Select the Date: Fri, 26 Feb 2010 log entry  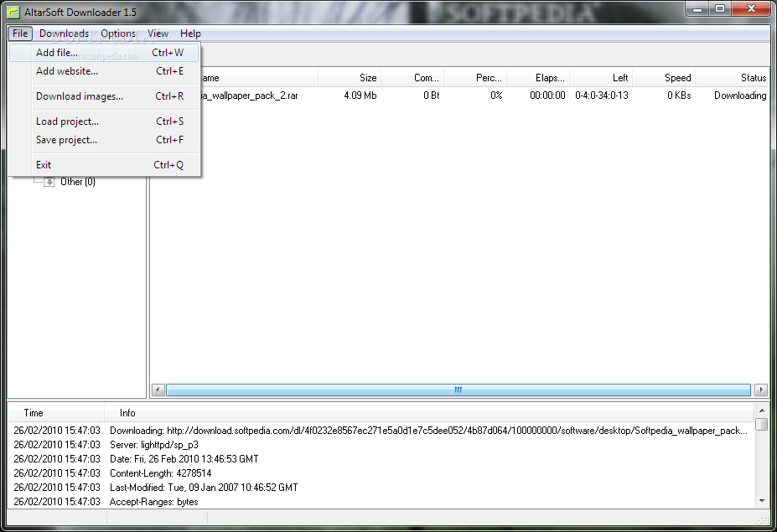click(381, 459)
